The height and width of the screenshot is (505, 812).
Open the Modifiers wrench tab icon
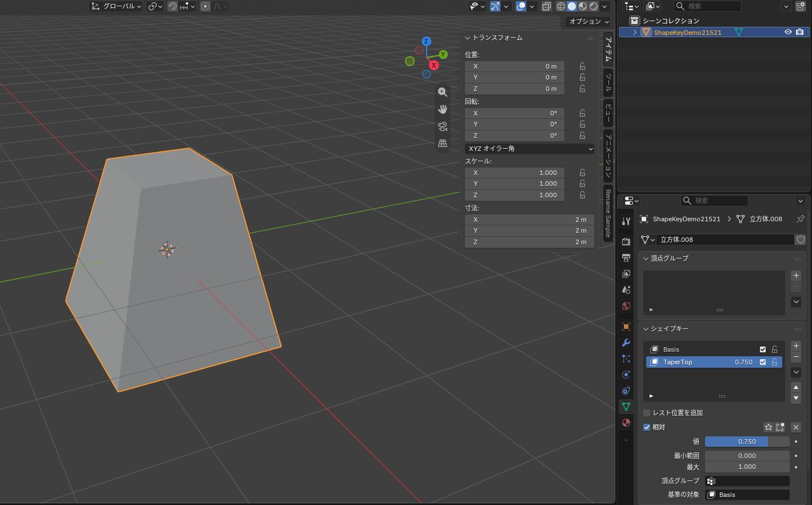pyautogui.click(x=626, y=343)
